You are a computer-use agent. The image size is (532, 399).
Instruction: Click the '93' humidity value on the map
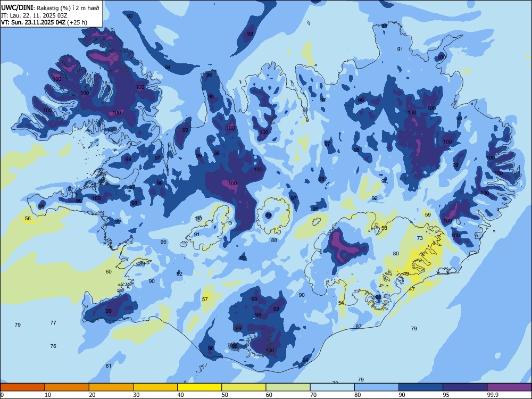pyautogui.click(x=243, y=258)
